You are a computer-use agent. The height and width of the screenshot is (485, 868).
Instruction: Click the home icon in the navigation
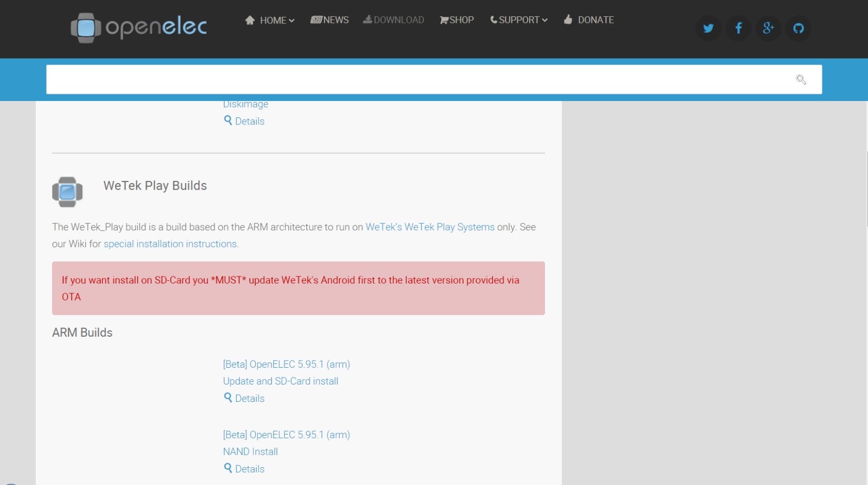pos(250,20)
